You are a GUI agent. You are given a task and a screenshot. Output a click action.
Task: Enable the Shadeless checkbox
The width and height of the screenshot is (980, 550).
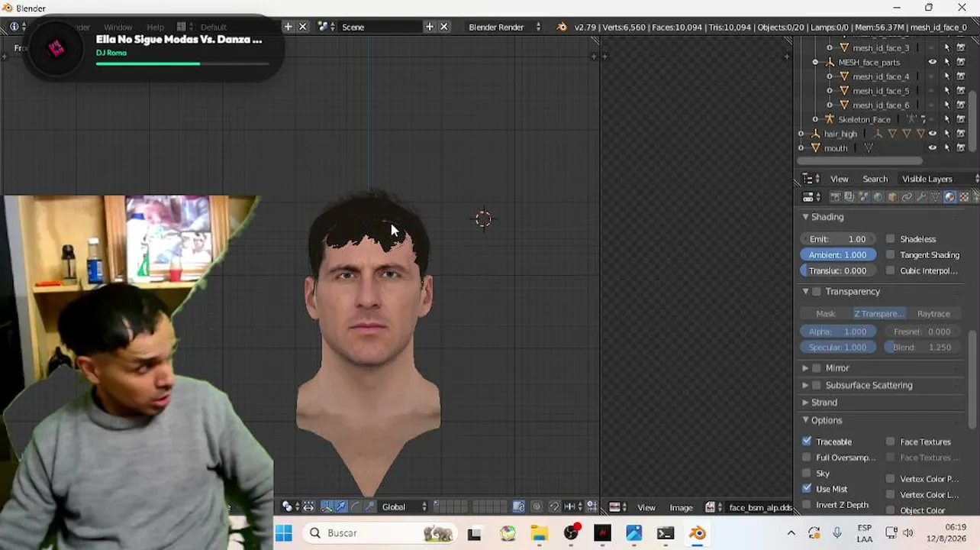(x=890, y=239)
